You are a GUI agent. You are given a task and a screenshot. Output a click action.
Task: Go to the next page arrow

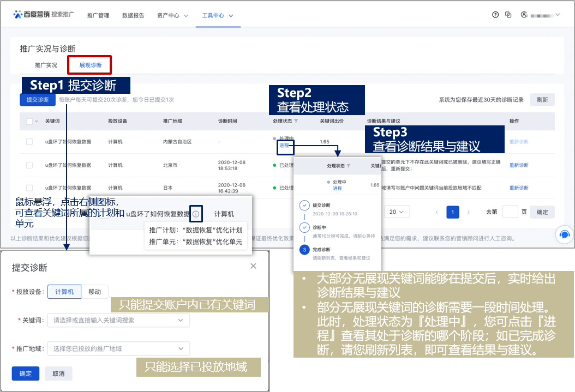click(x=470, y=212)
